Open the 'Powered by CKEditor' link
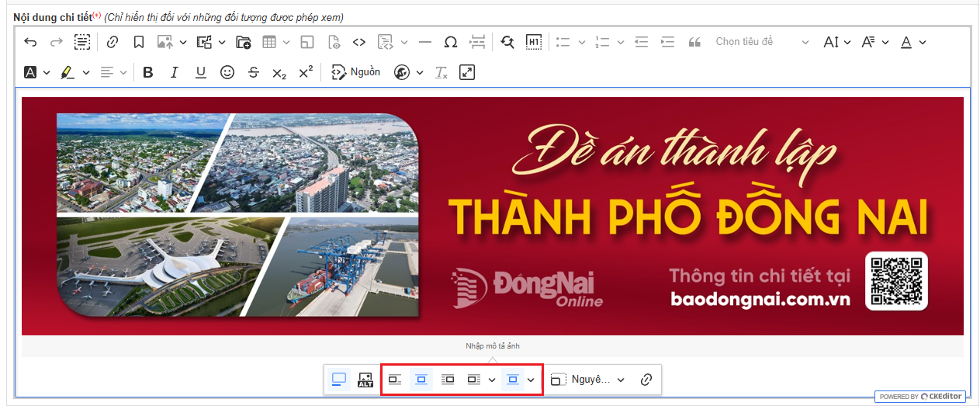980x406 pixels. [x=921, y=396]
